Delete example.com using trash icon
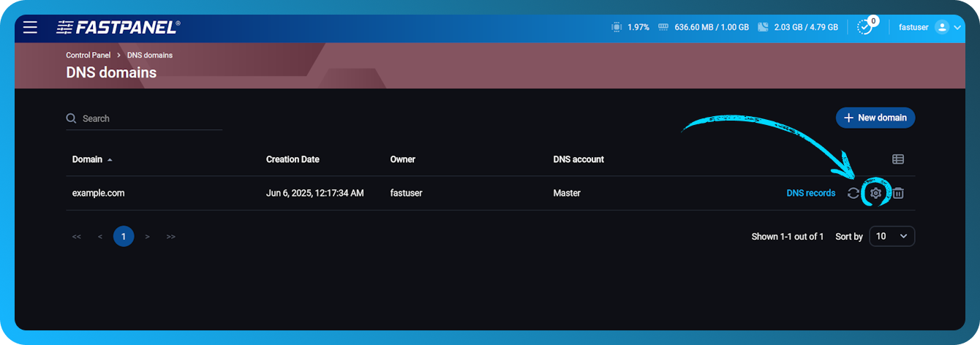Viewport: 980px width, 345px height. [898, 193]
